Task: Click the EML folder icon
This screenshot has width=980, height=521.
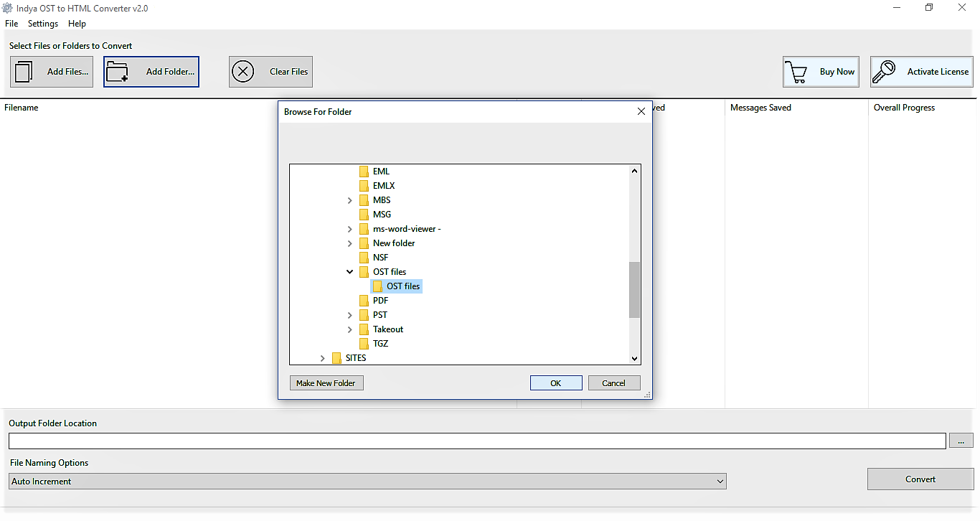Action: [x=364, y=172]
